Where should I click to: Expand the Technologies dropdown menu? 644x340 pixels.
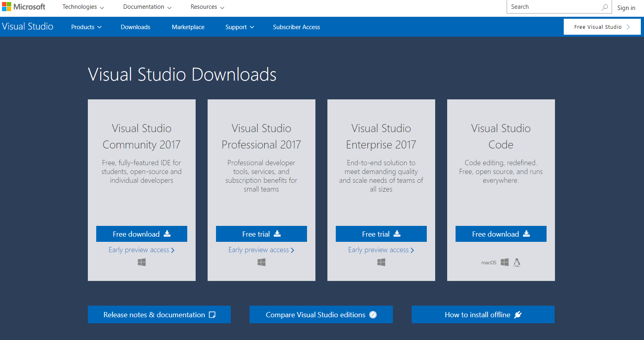click(x=83, y=7)
